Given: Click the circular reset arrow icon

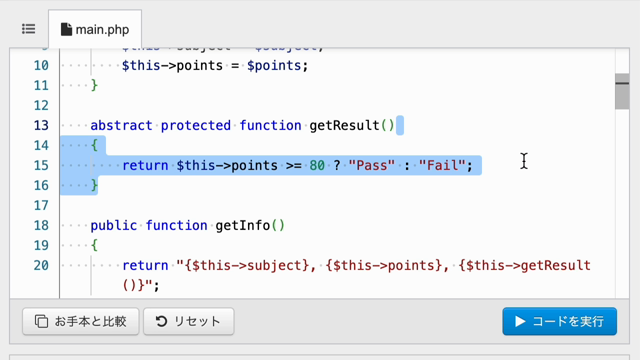Looking at the screenshot, I should click(161, 322).
